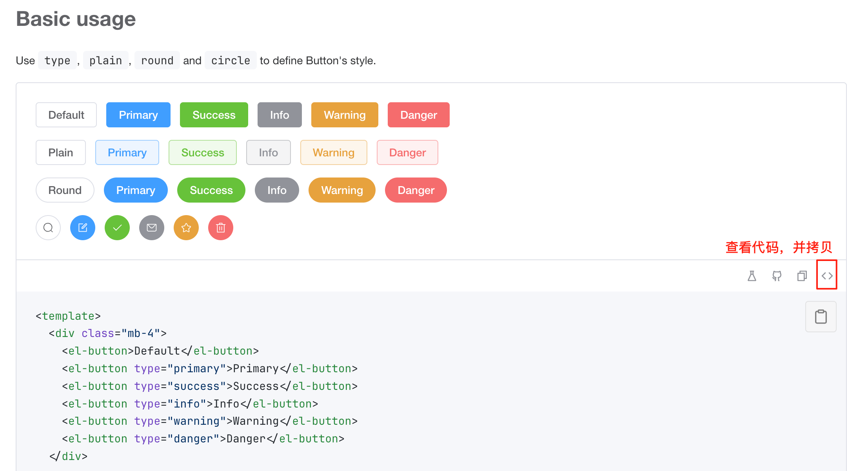868x471 pixels.
Task: Click the Round button
Action: (65, 190)
